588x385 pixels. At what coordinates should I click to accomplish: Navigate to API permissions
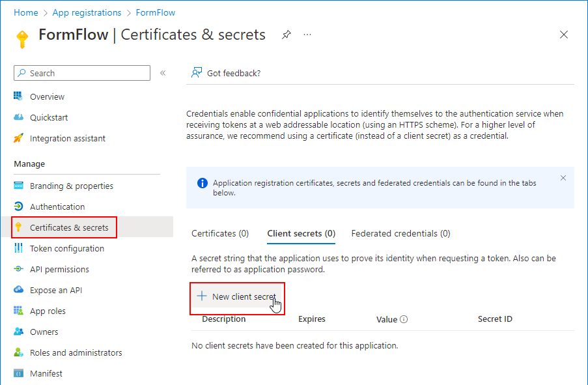(x=59, y=269)
